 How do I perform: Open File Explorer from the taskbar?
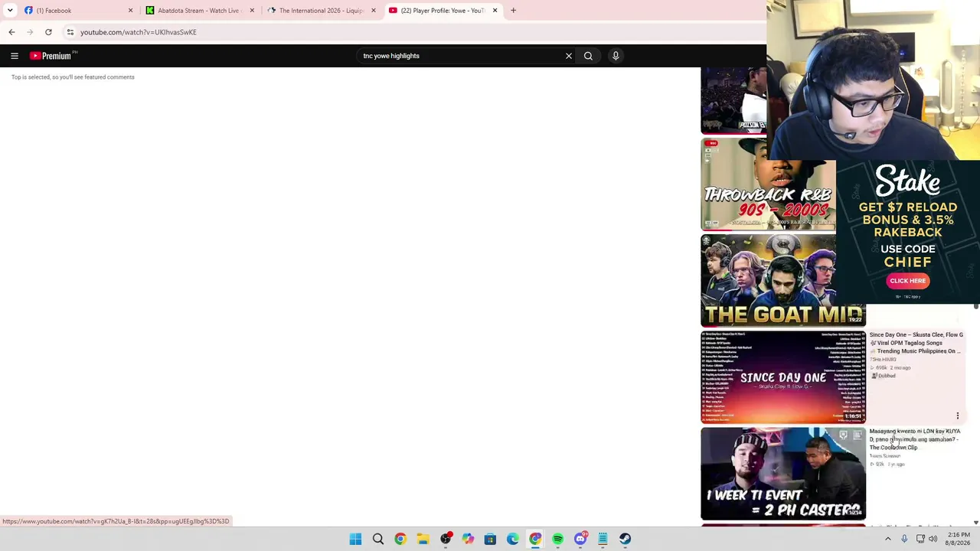[423, 539]
